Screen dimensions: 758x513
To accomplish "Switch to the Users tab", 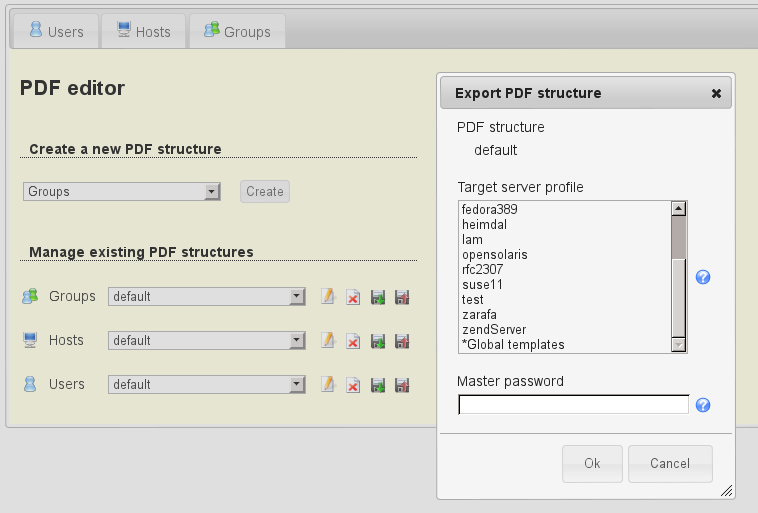I will tap(56, 31).
